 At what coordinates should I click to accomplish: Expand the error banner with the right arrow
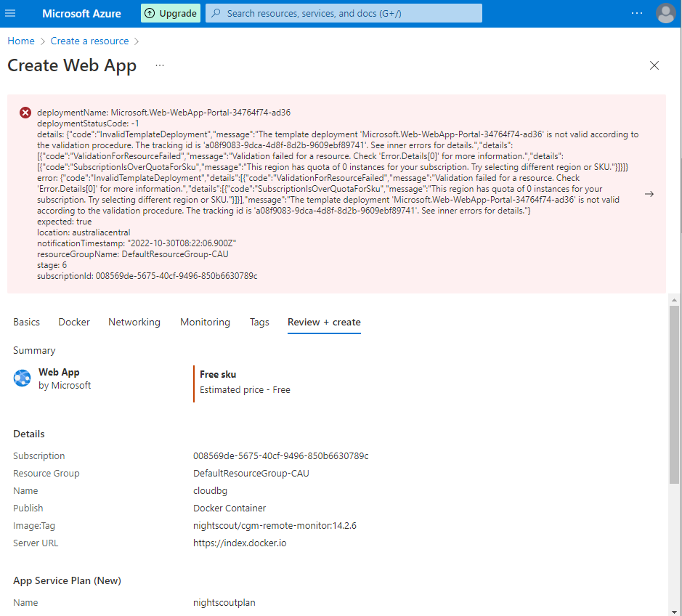pos(649,194)
